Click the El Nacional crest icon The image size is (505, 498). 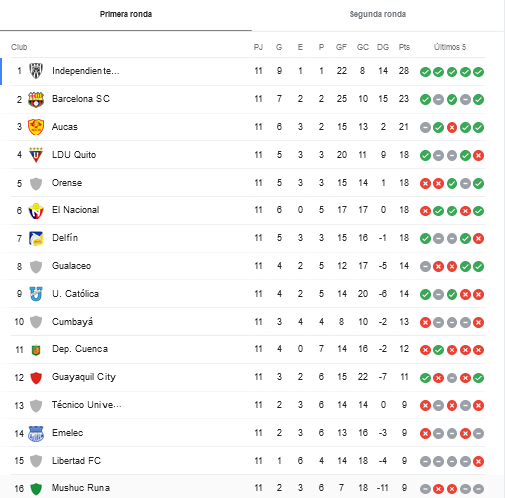tap(36, 211)
